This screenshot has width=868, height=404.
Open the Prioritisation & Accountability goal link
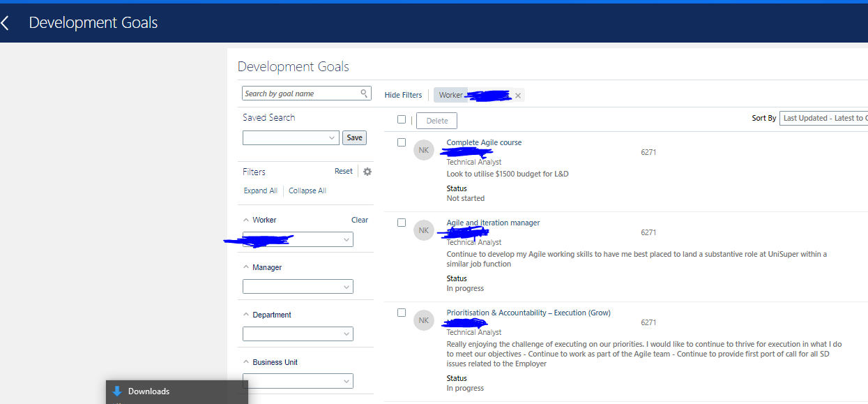[x=528, y=312]
